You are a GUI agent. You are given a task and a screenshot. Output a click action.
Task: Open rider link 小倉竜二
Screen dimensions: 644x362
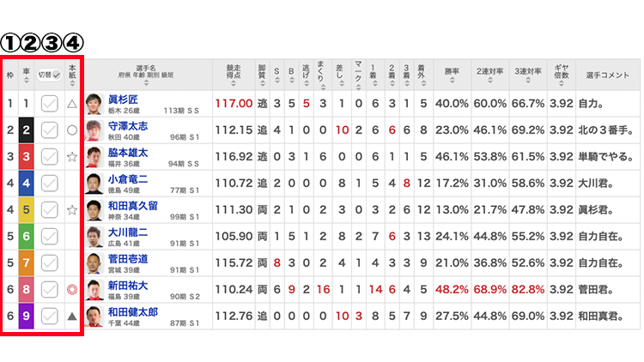click(x=127, y=178)
